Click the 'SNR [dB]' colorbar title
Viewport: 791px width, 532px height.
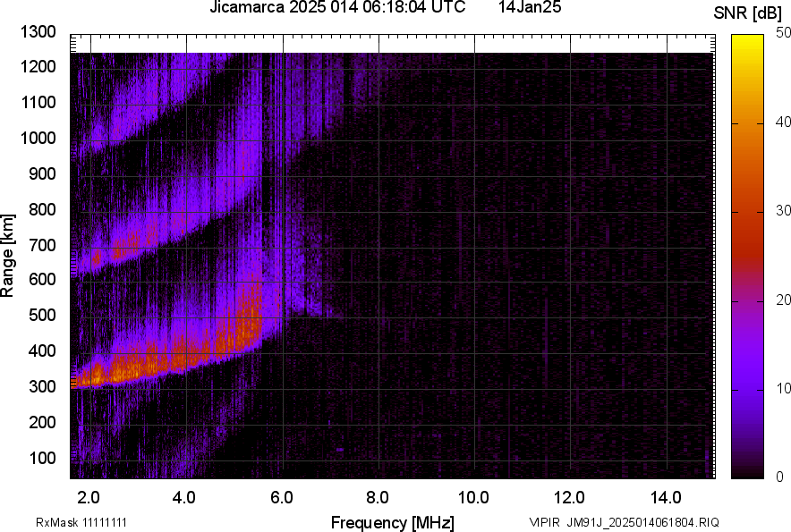click(748, 13)
